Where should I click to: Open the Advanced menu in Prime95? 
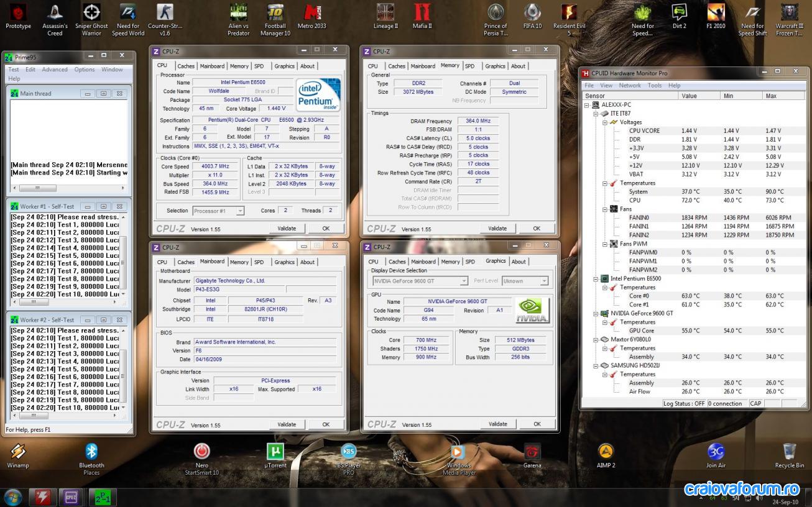point(55,70)
